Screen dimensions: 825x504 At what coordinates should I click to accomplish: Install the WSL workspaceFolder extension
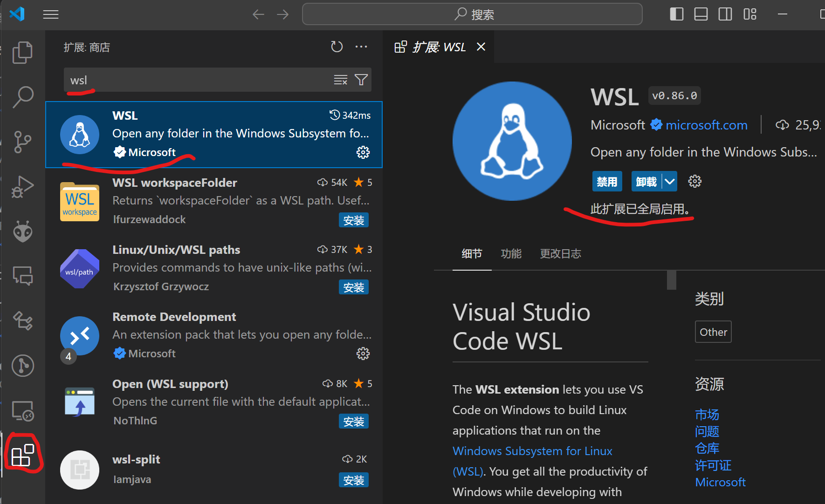pos(353,220)
